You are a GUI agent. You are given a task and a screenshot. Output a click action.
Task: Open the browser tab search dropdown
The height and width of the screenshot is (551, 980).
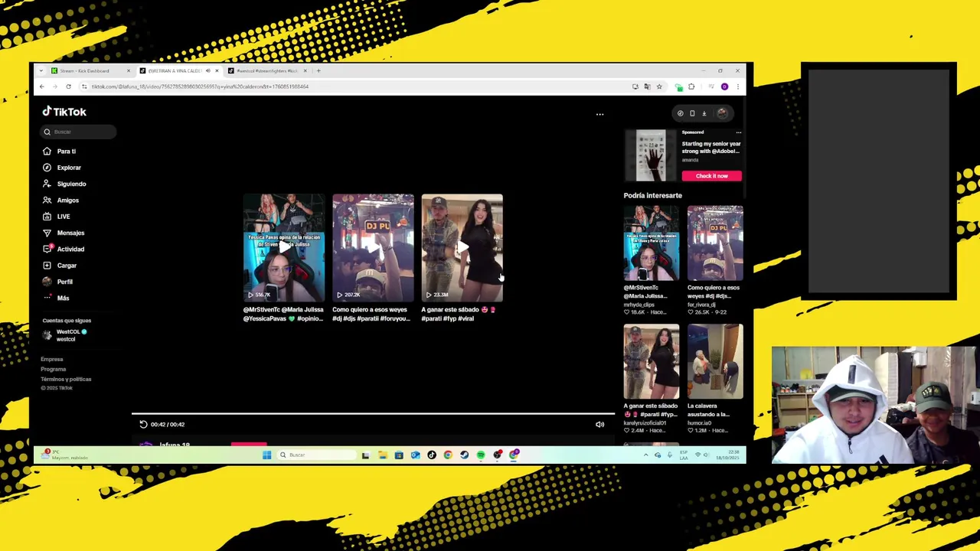tap(41, 70)
